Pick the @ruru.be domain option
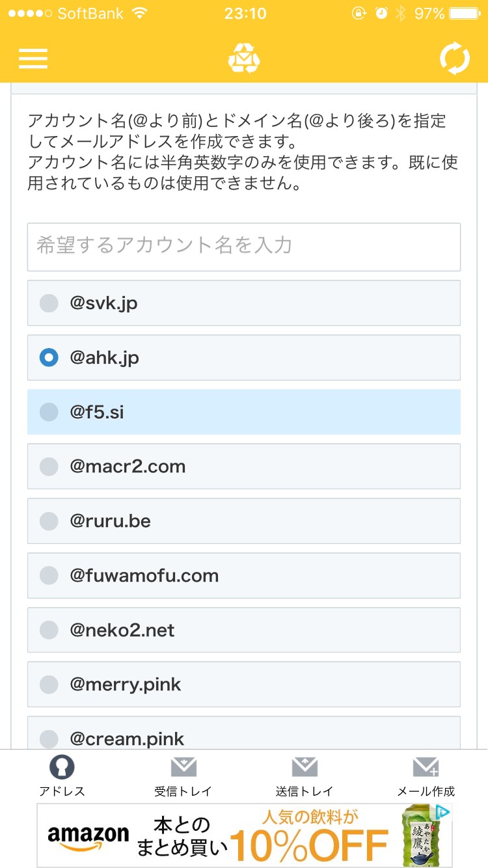488x868 pixels. 49,521
